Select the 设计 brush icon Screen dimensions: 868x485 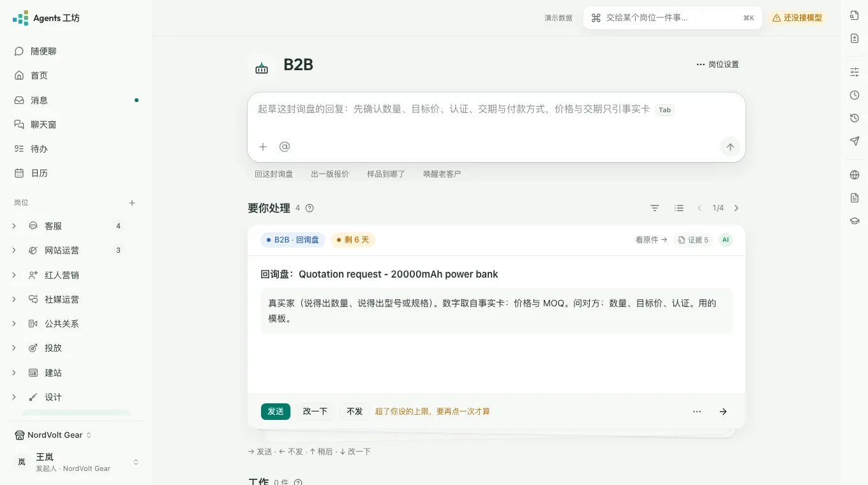33,397
